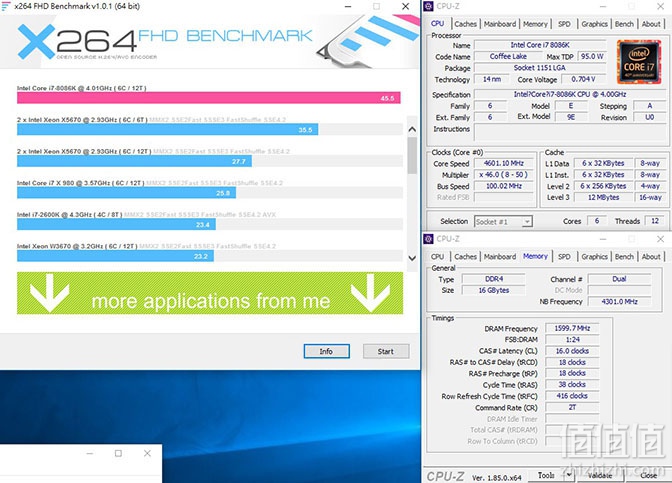
Task: Click the 35.5 score bar for Xeon X5670 6C/6T
Action: [x=168, y=129]
